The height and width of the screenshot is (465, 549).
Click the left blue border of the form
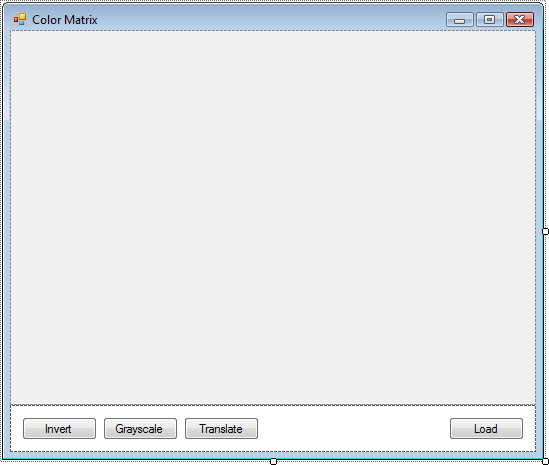coord(7,245)
